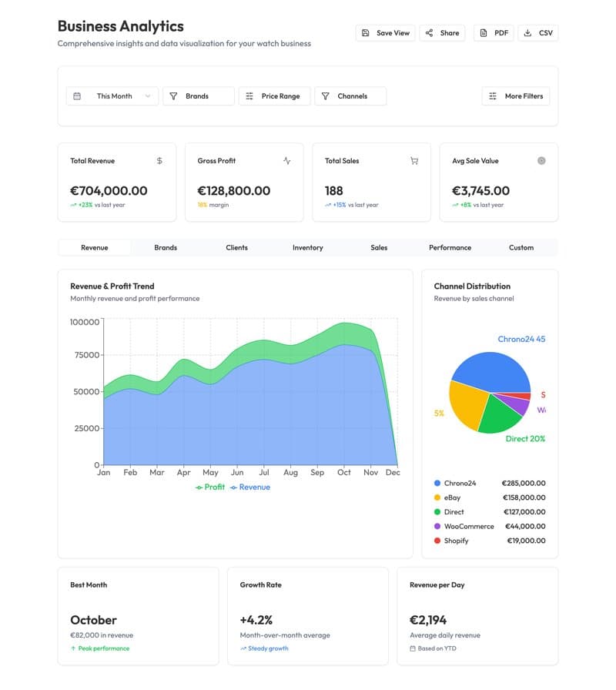Click the red Shopify legend dot
The image size is (616, 690).
[x=437, y=541]
